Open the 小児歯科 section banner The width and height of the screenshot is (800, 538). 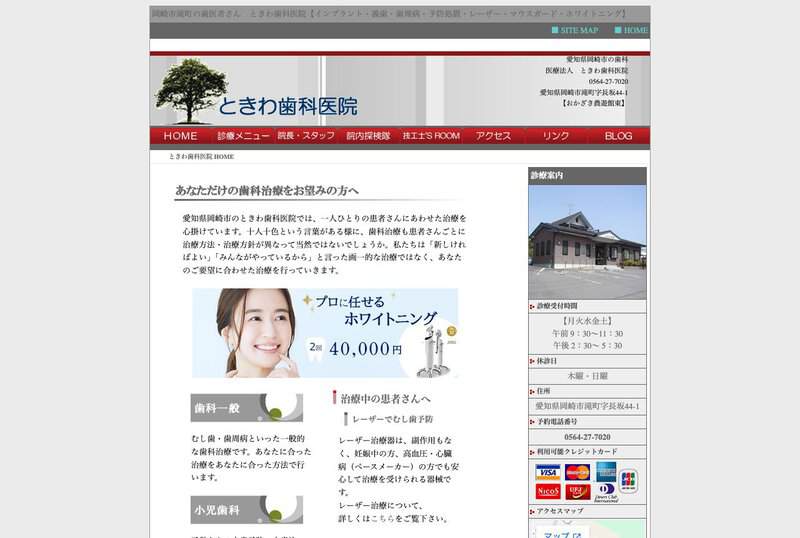click(x=246, y=509)
